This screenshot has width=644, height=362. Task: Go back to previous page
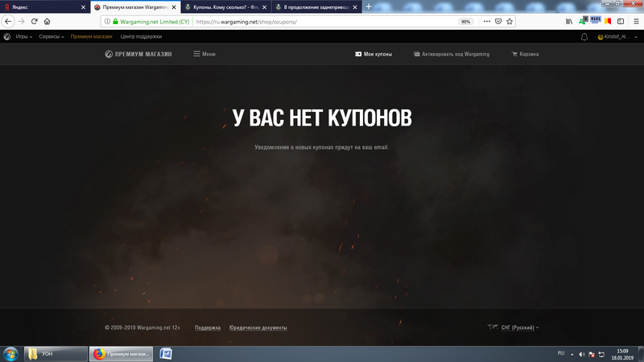point(8,22)
